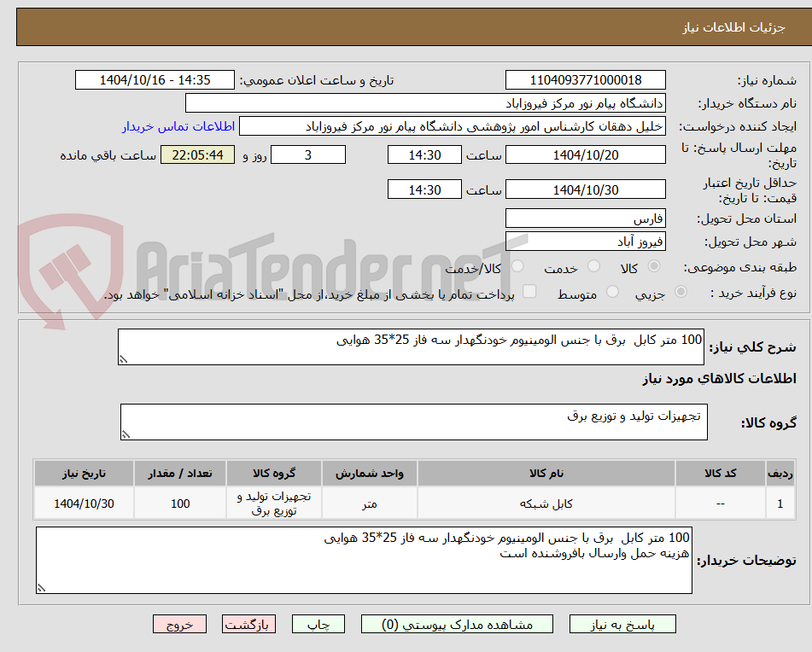Click the announcement date field 1404/10/16 - 14:35
Image resolution: width=812 pixels, height=652 pixels.
155,80
